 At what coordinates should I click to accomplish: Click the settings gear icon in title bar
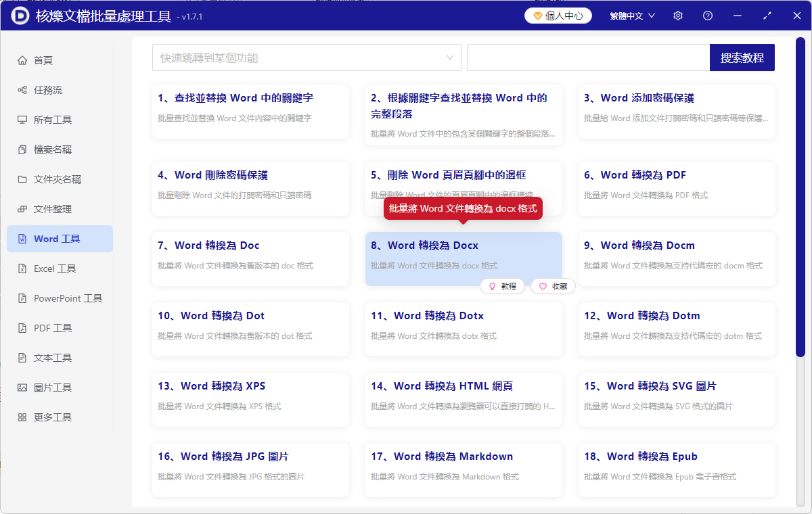pos(678,16)
